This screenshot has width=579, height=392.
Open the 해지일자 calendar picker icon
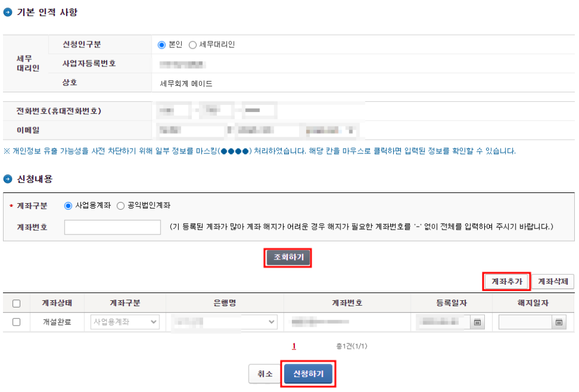[559, 322]
